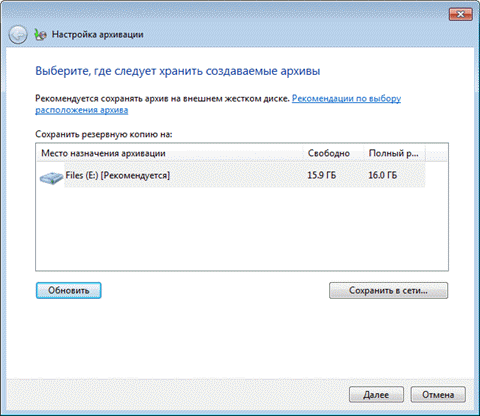This screenshot has width=480, height=416.
Task: Sort by the Место назначения архивации column header
Action: point(170,153)
